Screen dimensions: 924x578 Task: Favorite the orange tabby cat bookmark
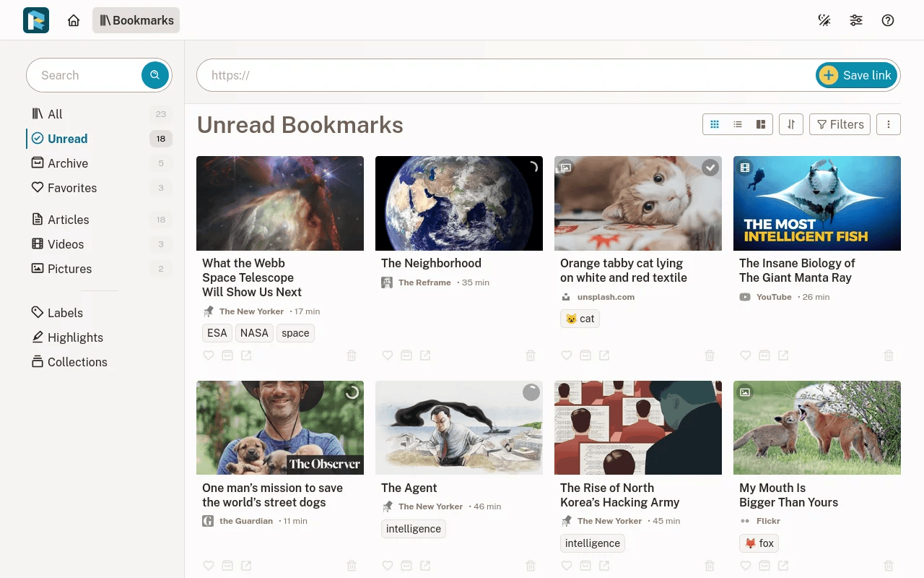point(567,355)
